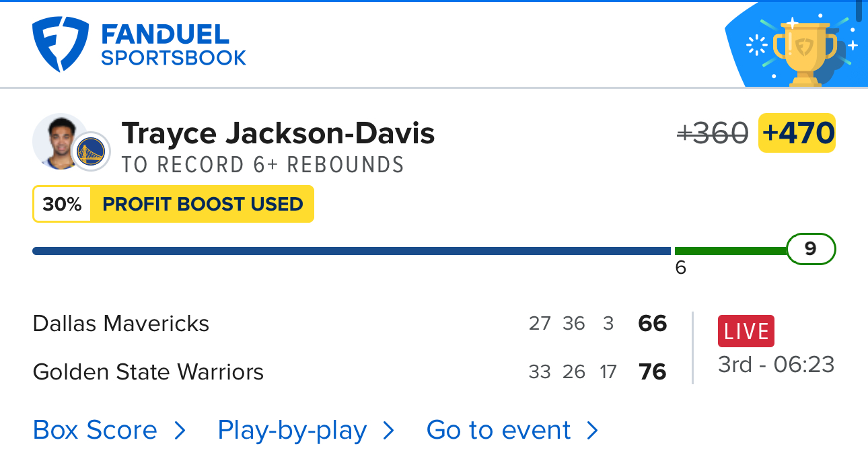Screen dimensions: 868x467
Task: Click the rebounds progress marker showing 9
Action: tap(811, 250)
